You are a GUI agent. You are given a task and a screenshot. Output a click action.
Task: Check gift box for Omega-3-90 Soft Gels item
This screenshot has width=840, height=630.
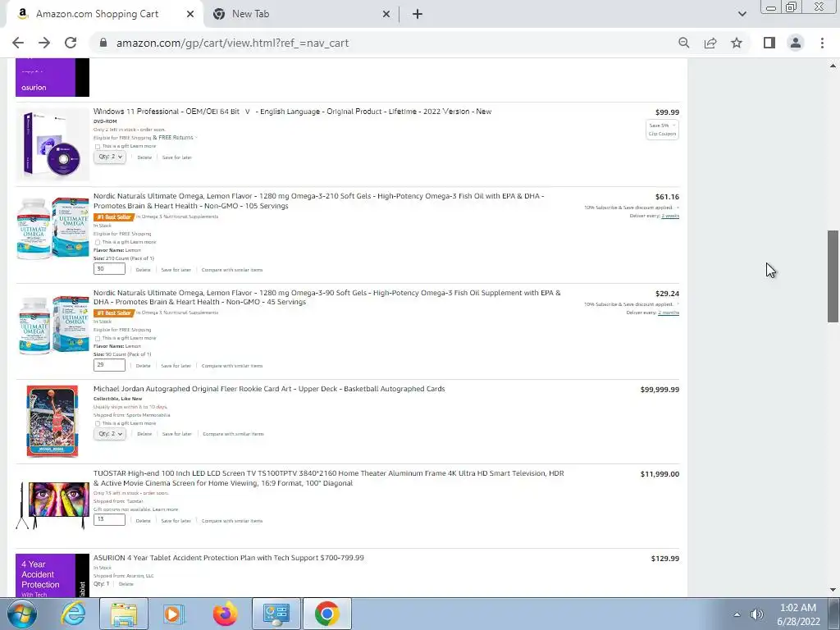tap(98, 338)
